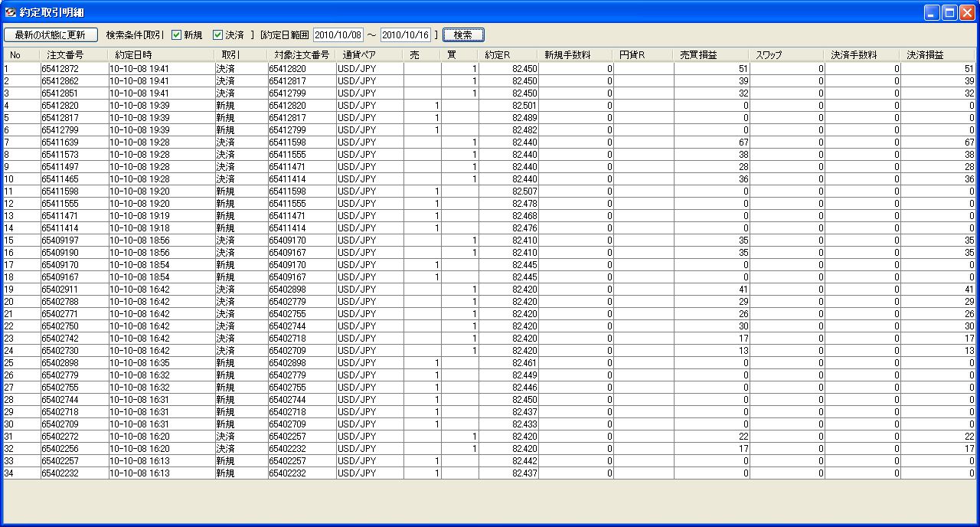Click the 対象注文番号 column header
980x527 pixels.
click(301, 55)
